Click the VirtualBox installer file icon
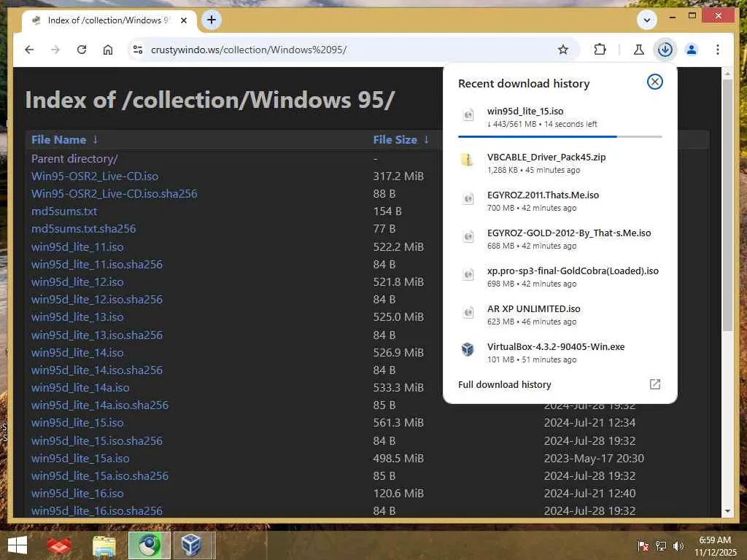Viewport: 747px width, 560px height. click(x=468, y=349)
